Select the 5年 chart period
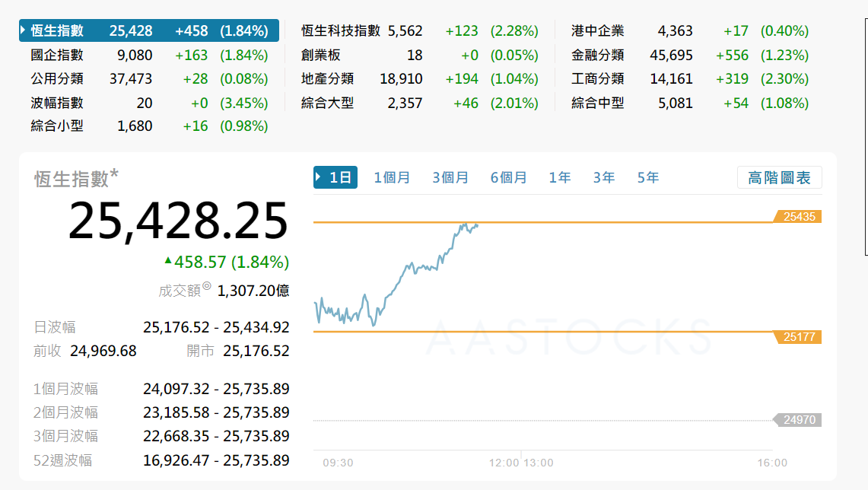The image size is (868, 490). [647, 177]
